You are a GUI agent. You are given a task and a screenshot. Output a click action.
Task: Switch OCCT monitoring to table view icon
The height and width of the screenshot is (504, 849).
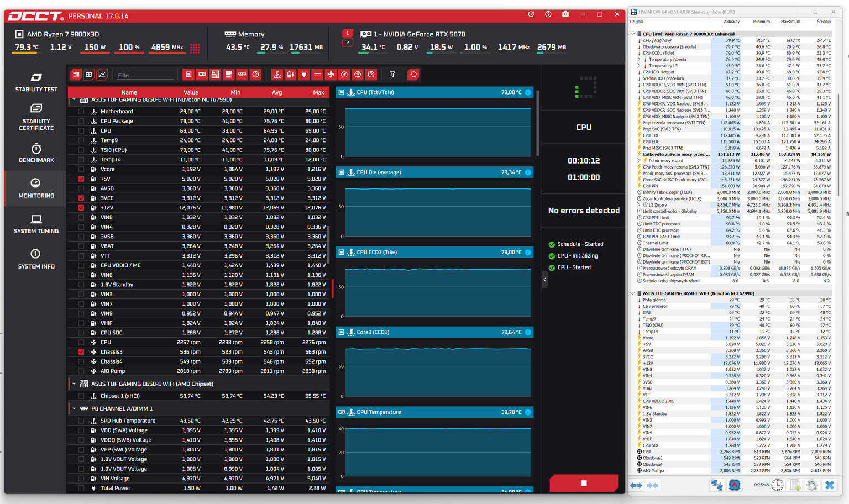[89, 75]
